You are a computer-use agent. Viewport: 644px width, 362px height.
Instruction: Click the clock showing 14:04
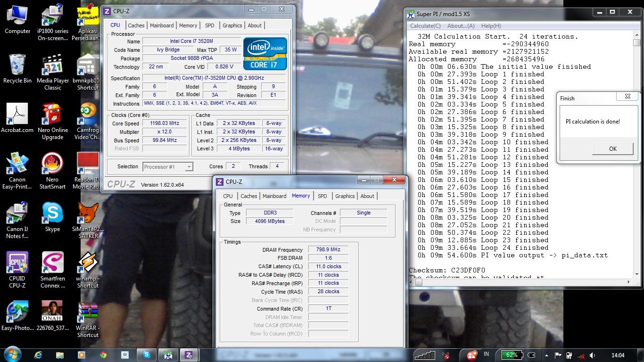coord(618,355)
